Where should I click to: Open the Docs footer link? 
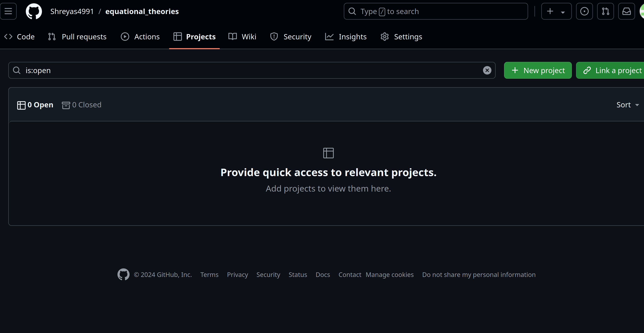pyautogui.click(x=323, y=275)
